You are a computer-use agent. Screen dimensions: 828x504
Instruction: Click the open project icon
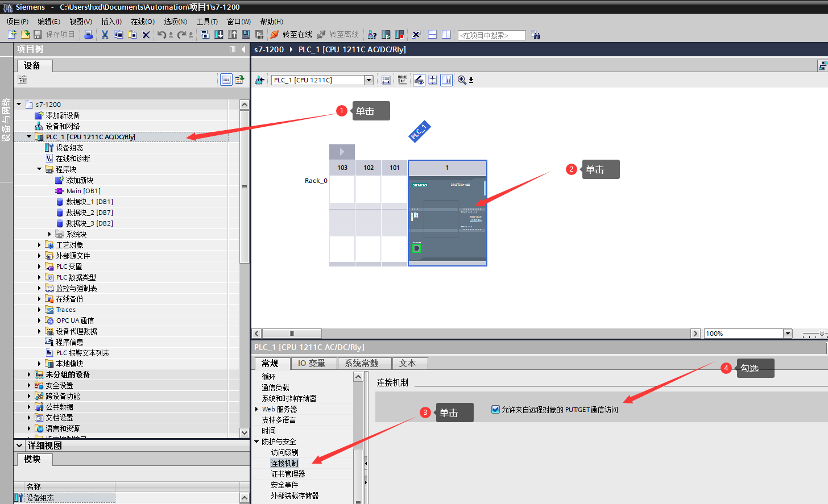(x=25, y=35)
